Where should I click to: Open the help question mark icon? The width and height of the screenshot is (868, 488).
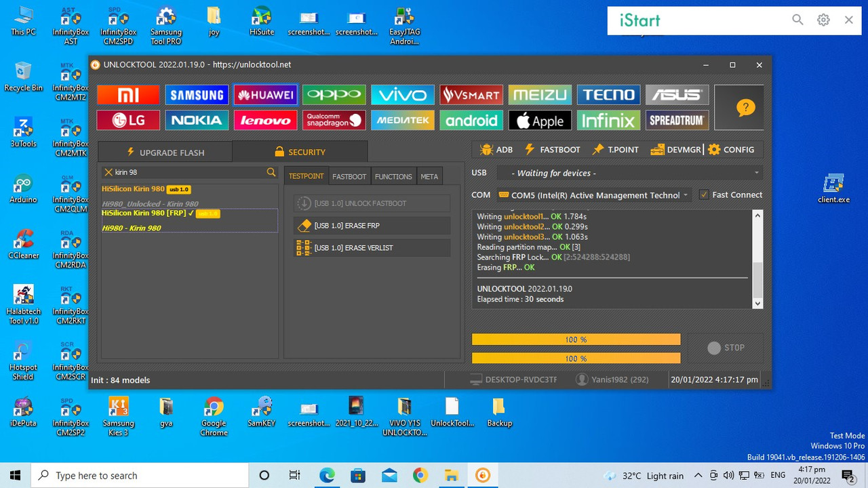pos(745,107)
